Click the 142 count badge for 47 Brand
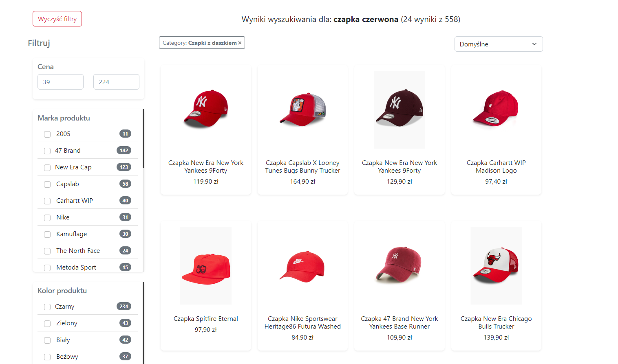 [124, 151]
